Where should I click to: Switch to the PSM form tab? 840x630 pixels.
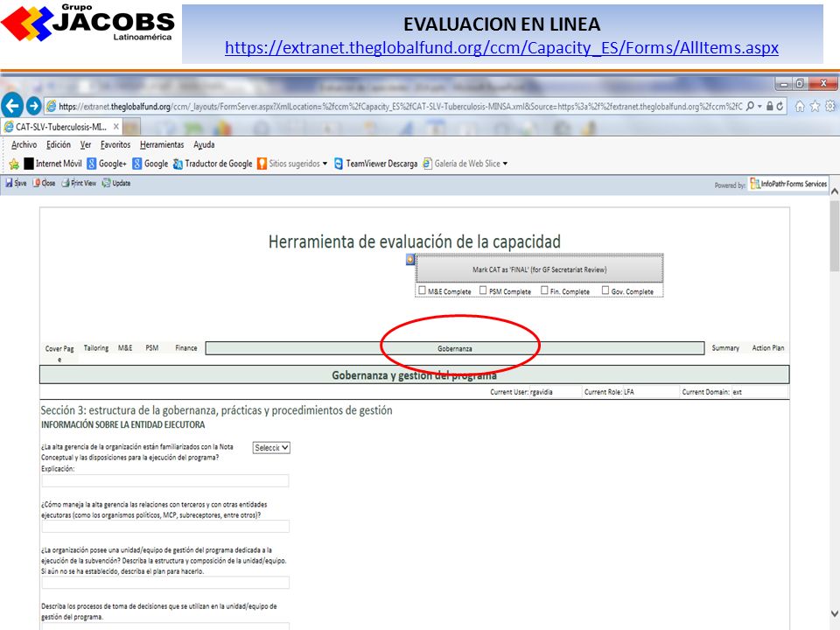tap(152, 348)
